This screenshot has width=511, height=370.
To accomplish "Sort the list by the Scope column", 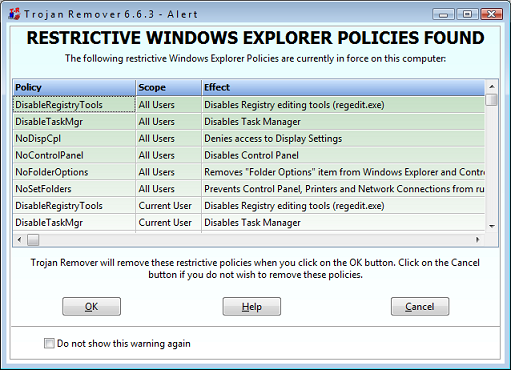I will [x=169, y=87].
